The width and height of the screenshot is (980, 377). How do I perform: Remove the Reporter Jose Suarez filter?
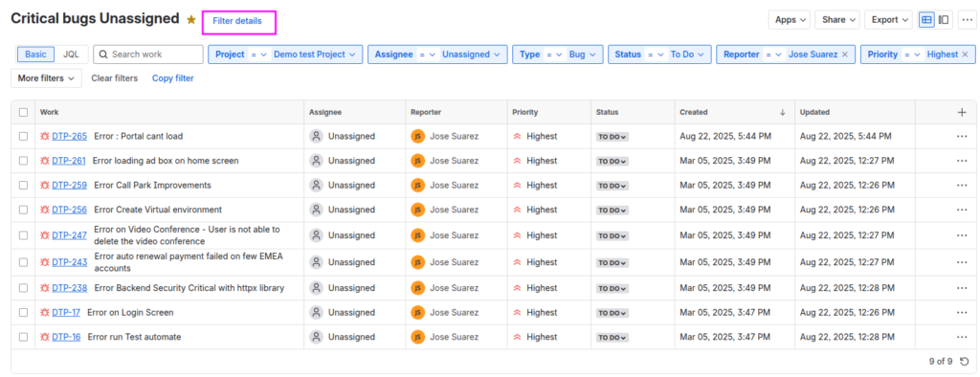pos(845,55)
